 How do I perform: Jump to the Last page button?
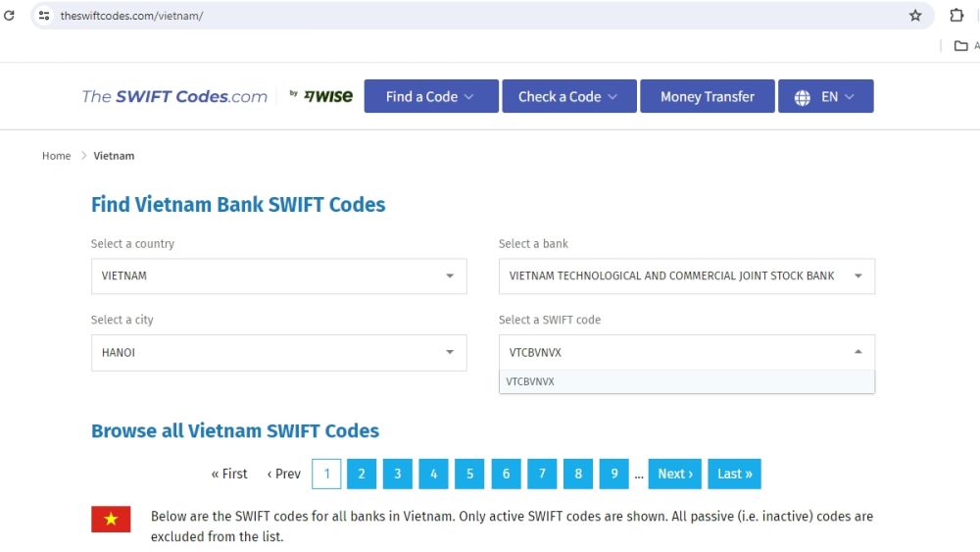(x=734, y=474)
